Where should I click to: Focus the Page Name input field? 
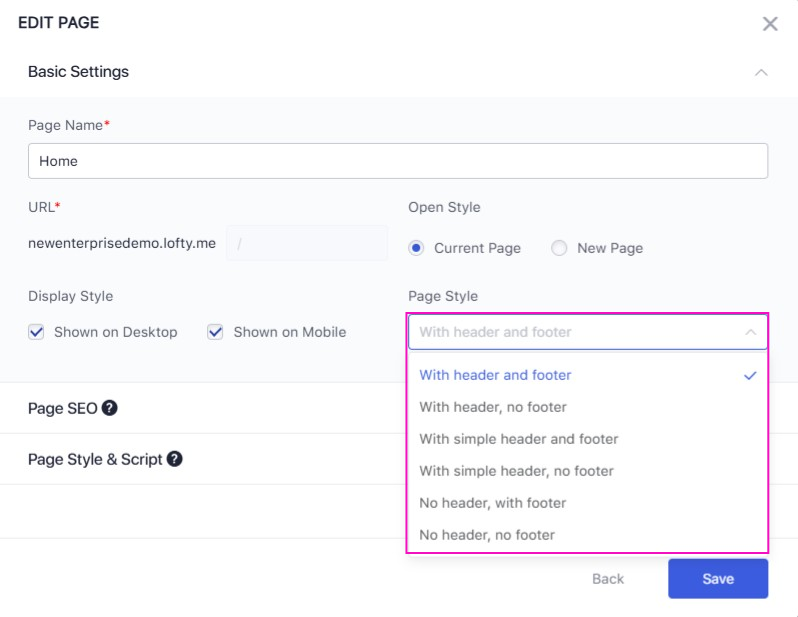click(397, 161)
